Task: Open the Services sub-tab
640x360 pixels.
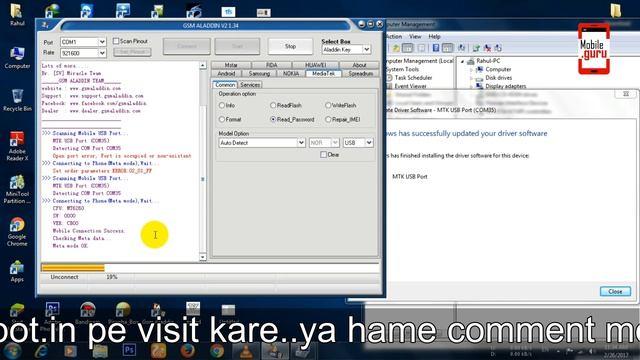Action: point(250,85)
